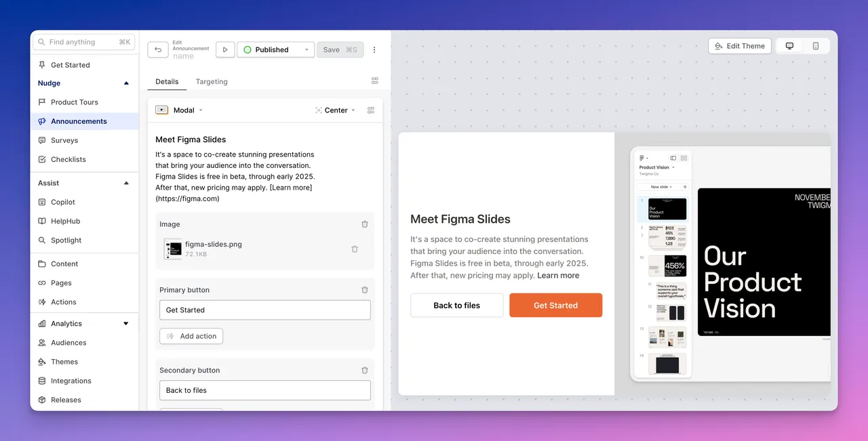
Task: Click the HelpHub icon in sidebar
Action: (x=42, y=221)
